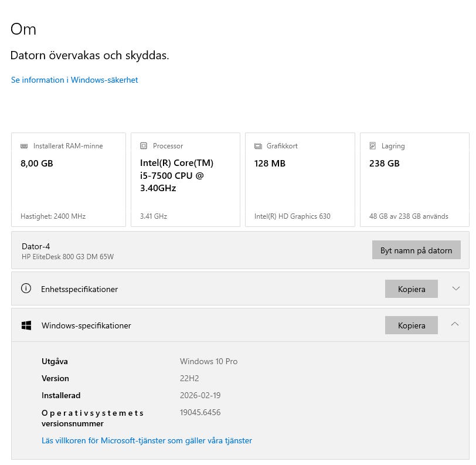The width and height of the screenshot is (476, 465).
Task: Click the Intel Core i5-7500 processor name
Action: [x=176, y=175]
